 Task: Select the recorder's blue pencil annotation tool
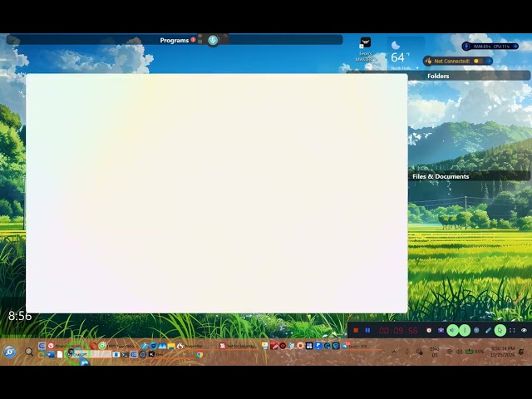(x=488, y=330)
